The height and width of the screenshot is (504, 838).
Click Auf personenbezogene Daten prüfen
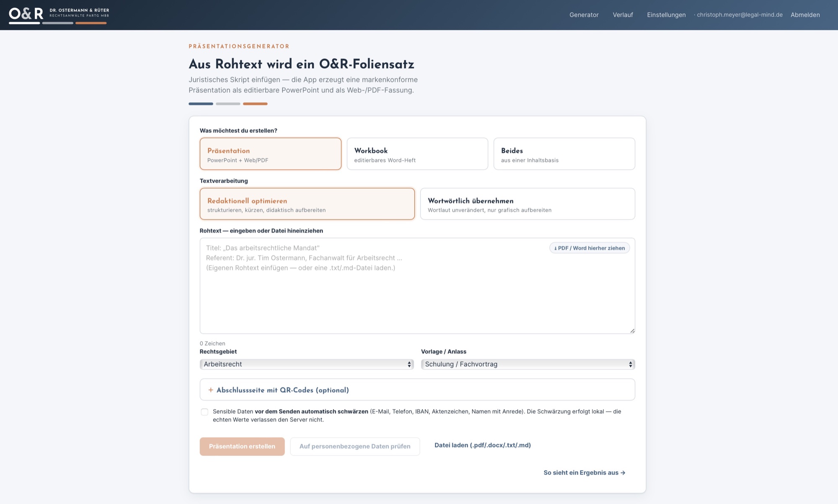pyautogui.click(x=355, y=446)
